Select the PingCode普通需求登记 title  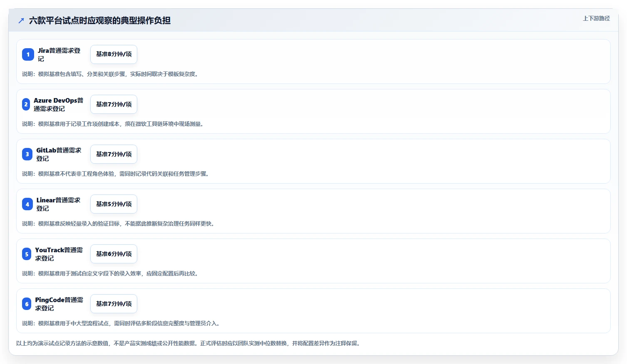pyautogui.click(x=59, y=304)
